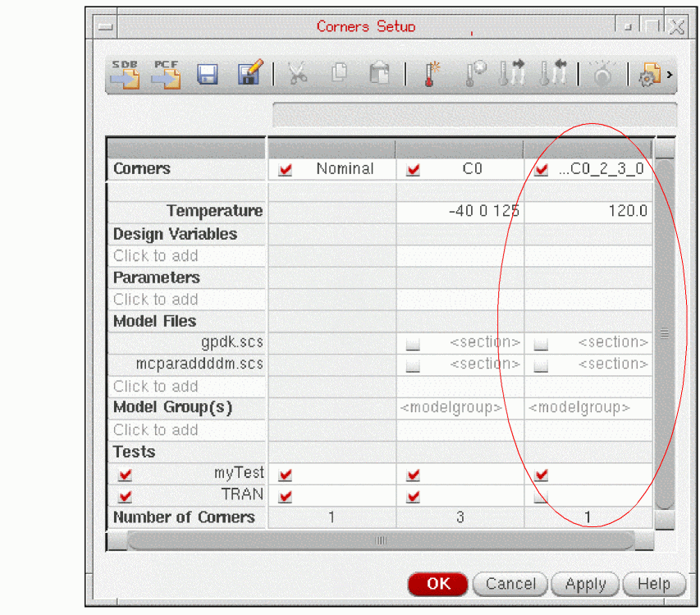Viewport: 700px width, 615px height.
Task: Save the corners setup with floppy icon
Action: [x=207, y=75]
